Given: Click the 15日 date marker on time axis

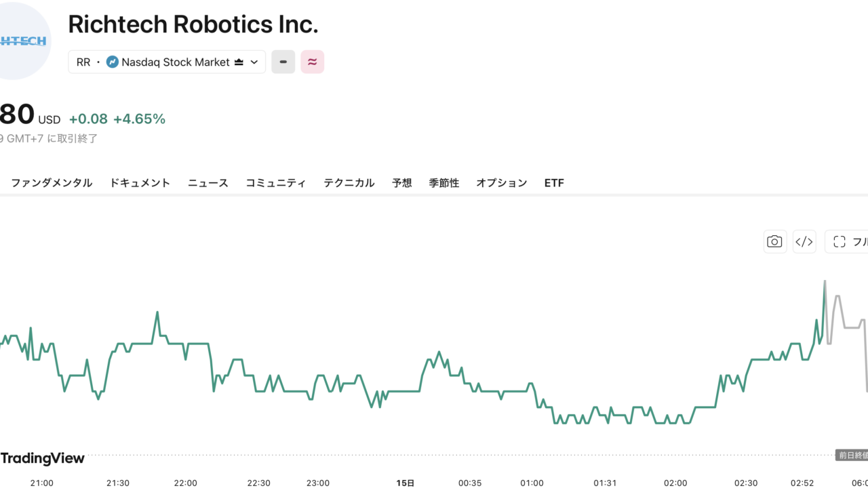Looking at the screenshot, I should pyautogui.click(x=405, y=483).
